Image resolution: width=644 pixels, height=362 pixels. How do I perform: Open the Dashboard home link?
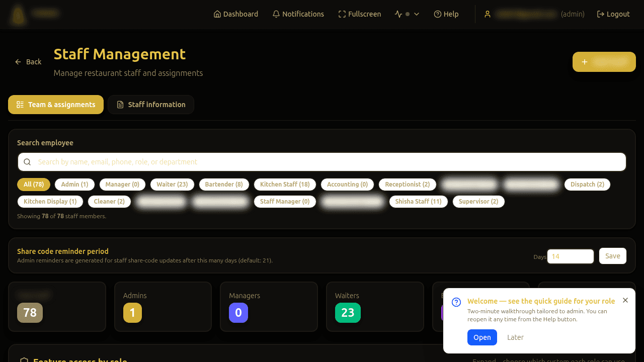point(236,14)
